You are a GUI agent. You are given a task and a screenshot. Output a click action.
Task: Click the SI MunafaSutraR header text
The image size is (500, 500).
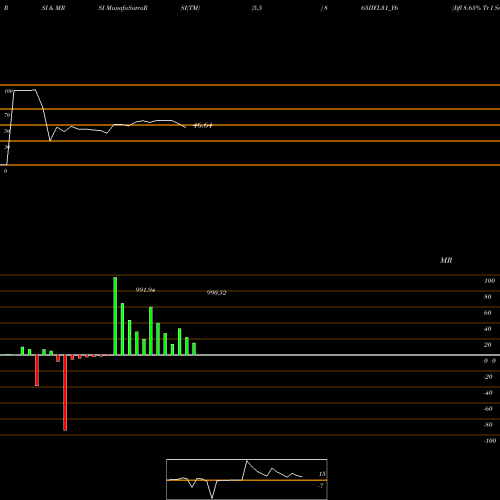pos(123,8)
